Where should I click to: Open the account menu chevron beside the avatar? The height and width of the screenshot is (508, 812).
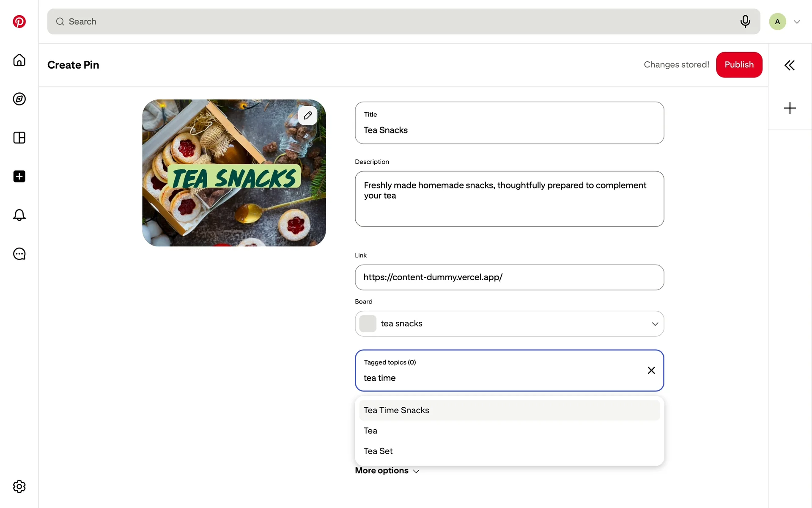pyautogui.click(x=797, y=22)
